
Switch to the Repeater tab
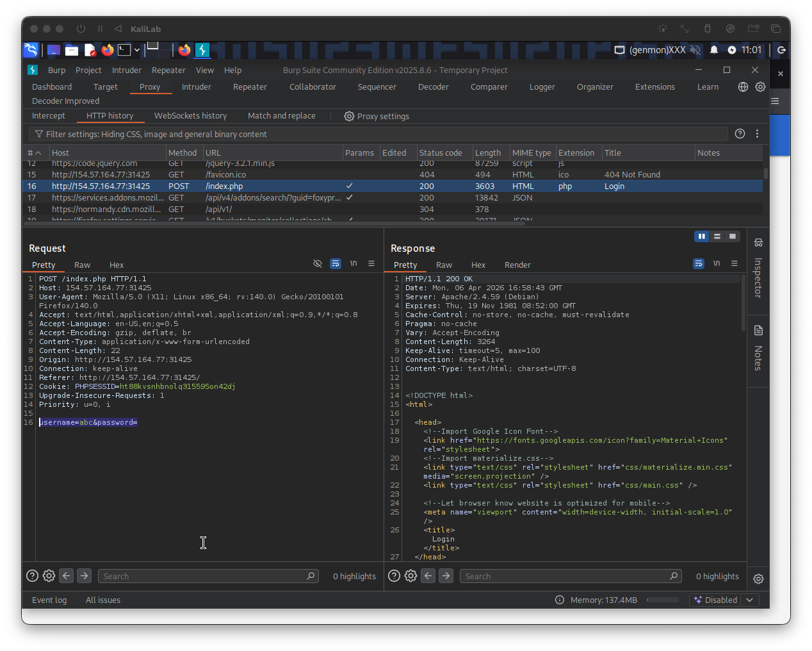pos(250,87)
